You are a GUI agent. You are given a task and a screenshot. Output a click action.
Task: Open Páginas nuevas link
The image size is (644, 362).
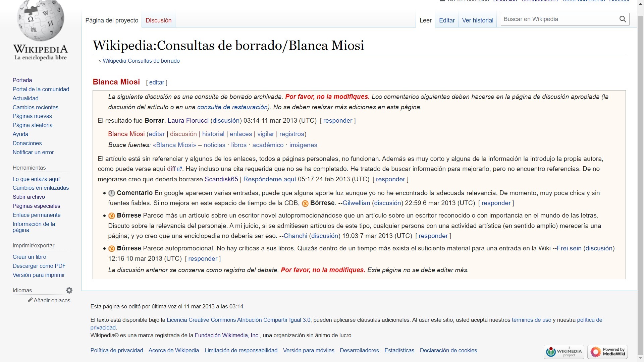tap(32, 116)
